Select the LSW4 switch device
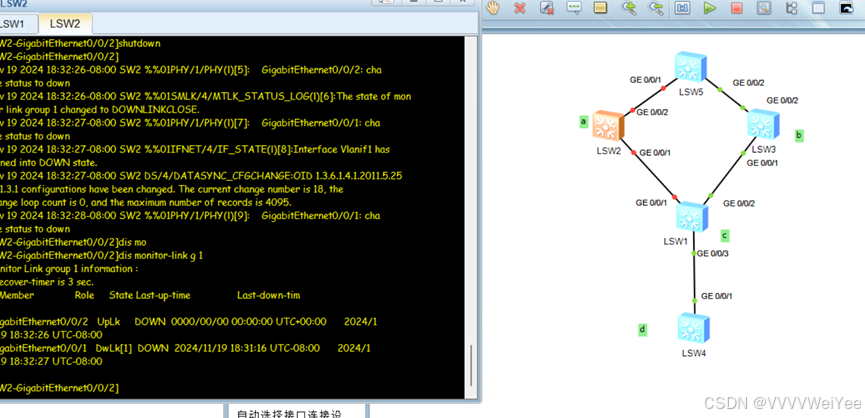 [693, 328]
